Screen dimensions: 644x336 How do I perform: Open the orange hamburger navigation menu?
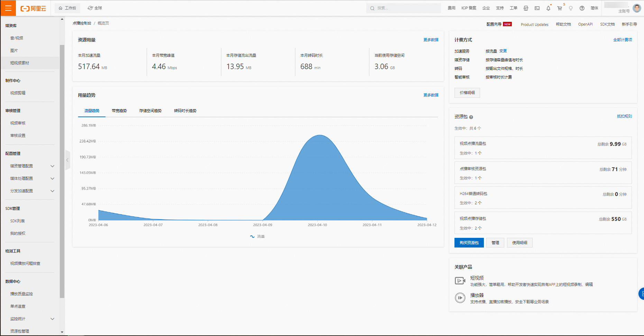pyautogui.click(x=8, y=8)
